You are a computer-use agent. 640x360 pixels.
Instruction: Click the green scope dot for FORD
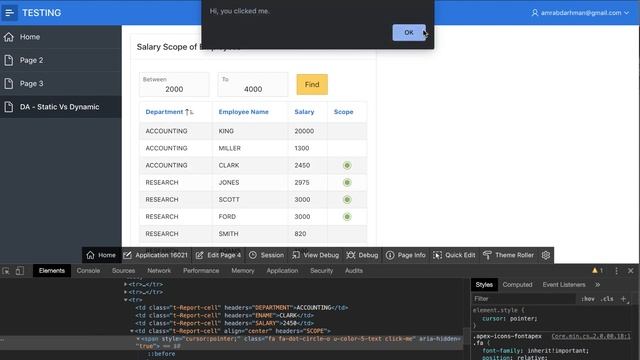pos(347,217)
